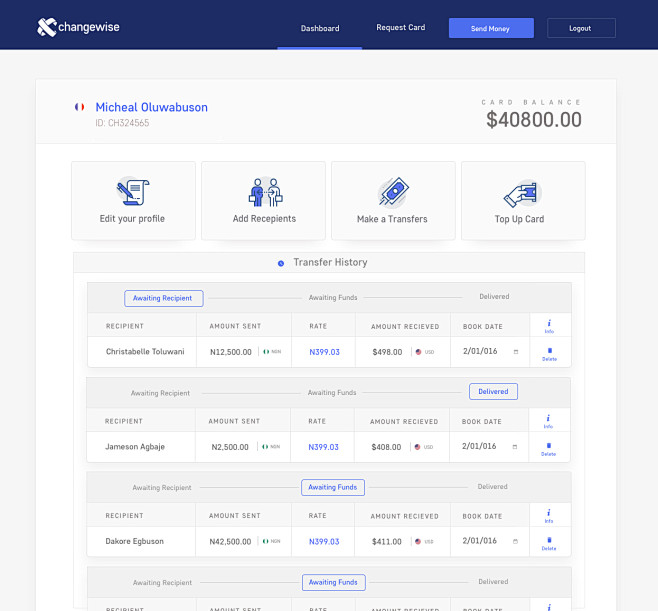Open the Request Card tab
The width and height of the screenshot is (658, 611).
[400, 27]
